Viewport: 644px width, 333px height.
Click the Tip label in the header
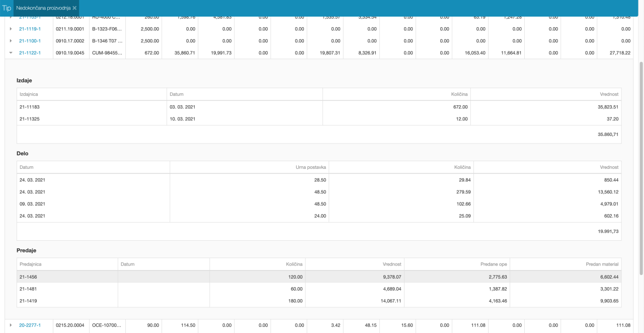point(7,8)
